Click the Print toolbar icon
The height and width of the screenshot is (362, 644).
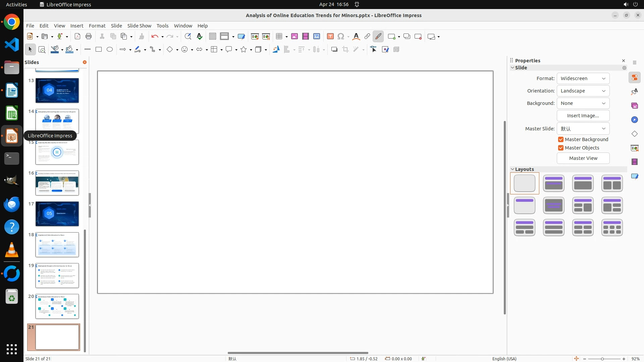tap(89, 37)
